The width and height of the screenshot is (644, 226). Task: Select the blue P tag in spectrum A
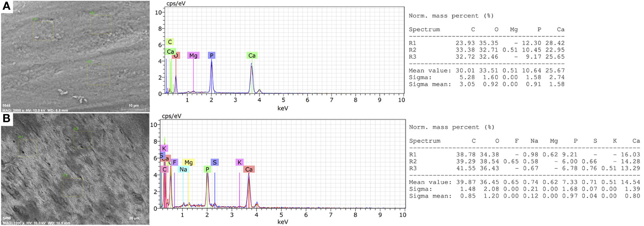point(211,55)
